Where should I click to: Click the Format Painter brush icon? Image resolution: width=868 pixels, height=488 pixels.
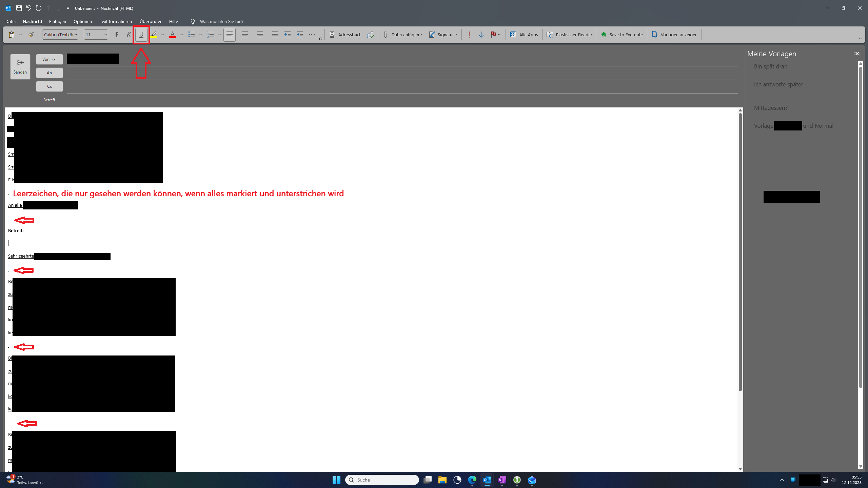click(31, 35)
